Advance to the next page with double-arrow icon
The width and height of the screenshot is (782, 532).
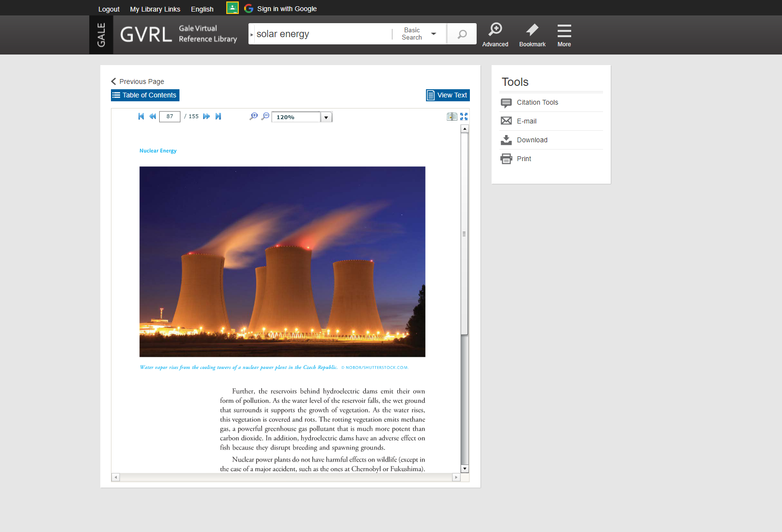pyautogui.click(x=206, y=116)
